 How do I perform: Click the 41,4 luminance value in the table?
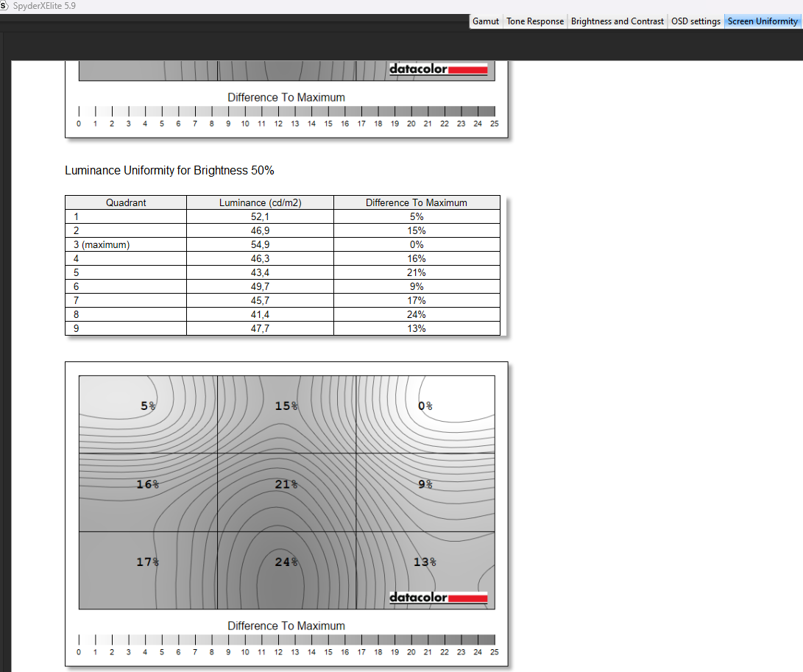(260, 314)
